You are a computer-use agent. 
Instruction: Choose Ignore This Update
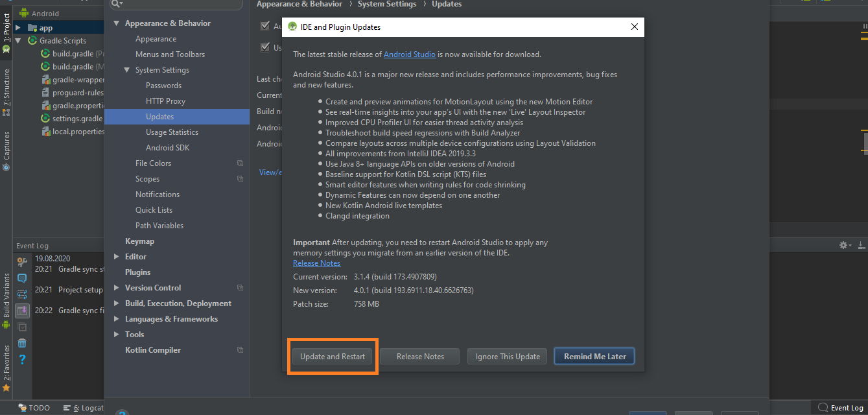(x=508, y=356)
